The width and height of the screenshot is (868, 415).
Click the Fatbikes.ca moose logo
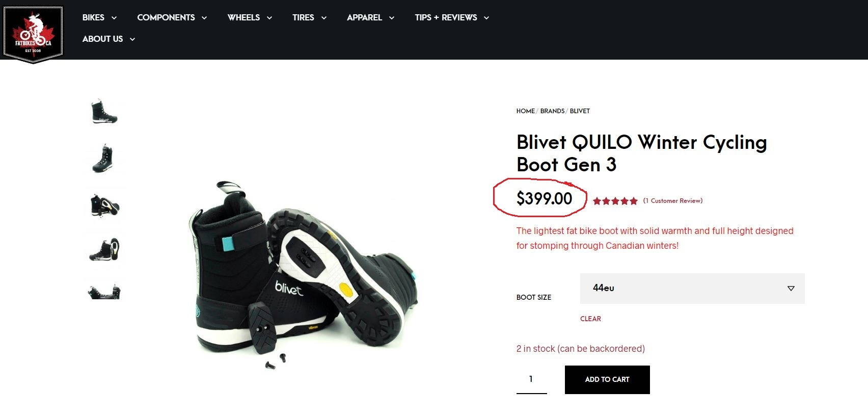pyautogui.click(x=33, y=34)
